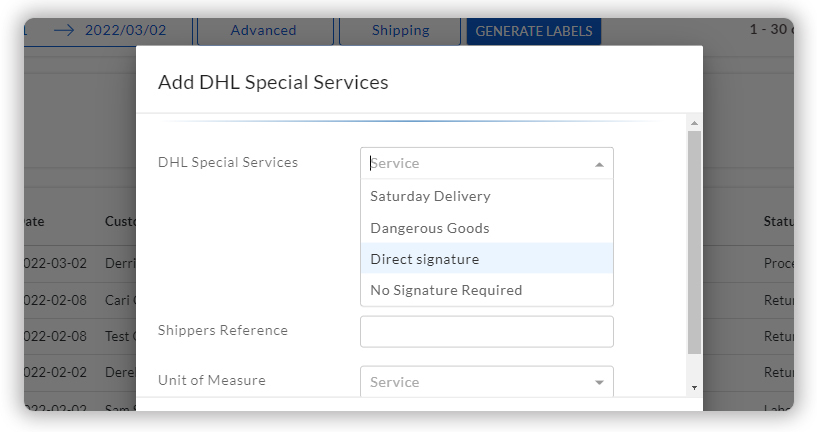This screenshot has height=432, width=817.
Task: Click the Status column header
Action: pyautogui.click(x=777, y=221)
